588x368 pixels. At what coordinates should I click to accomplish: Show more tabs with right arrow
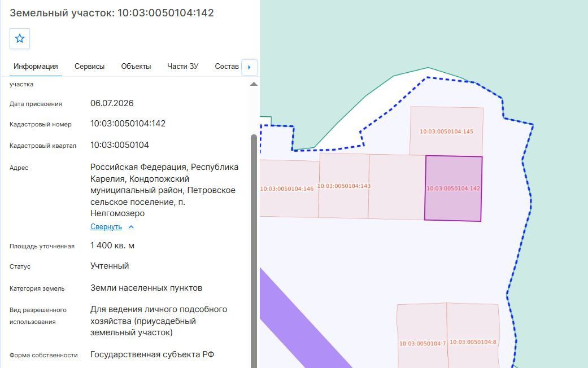click(x=249, y=68)
